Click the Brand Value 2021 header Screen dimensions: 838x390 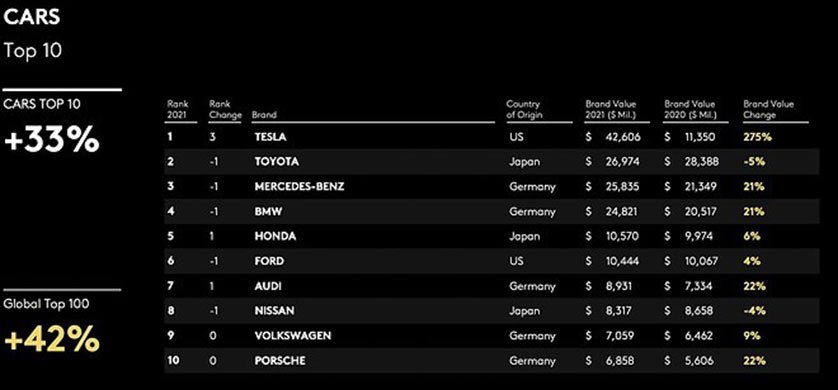pos(611,110)
